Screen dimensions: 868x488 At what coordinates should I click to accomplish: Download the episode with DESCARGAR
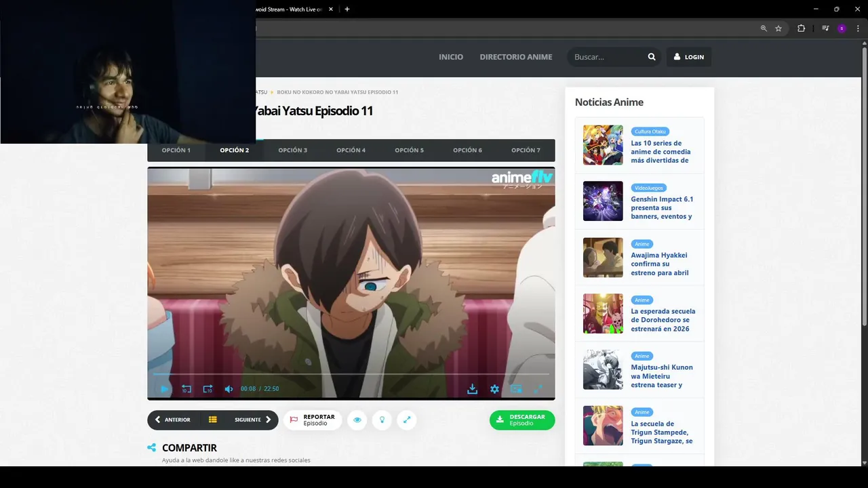[522, 420]
